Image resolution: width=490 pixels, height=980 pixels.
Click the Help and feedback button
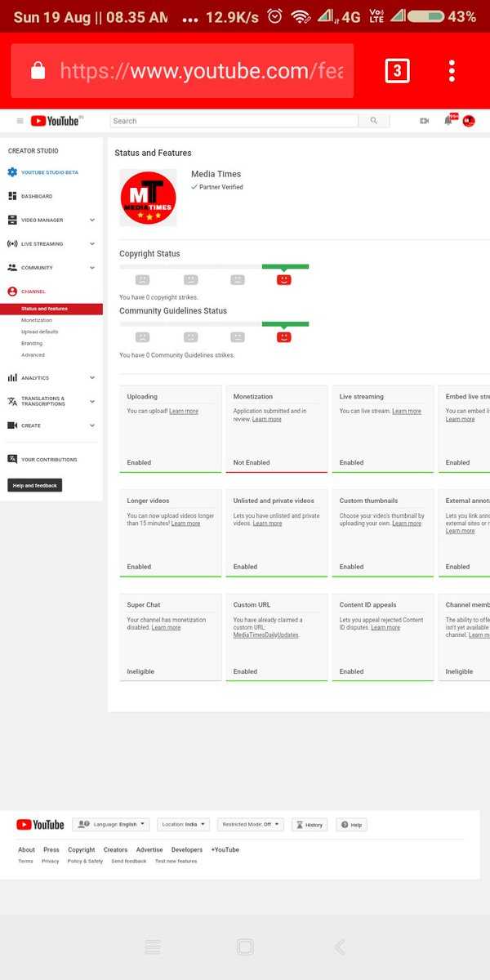[35, 485]
